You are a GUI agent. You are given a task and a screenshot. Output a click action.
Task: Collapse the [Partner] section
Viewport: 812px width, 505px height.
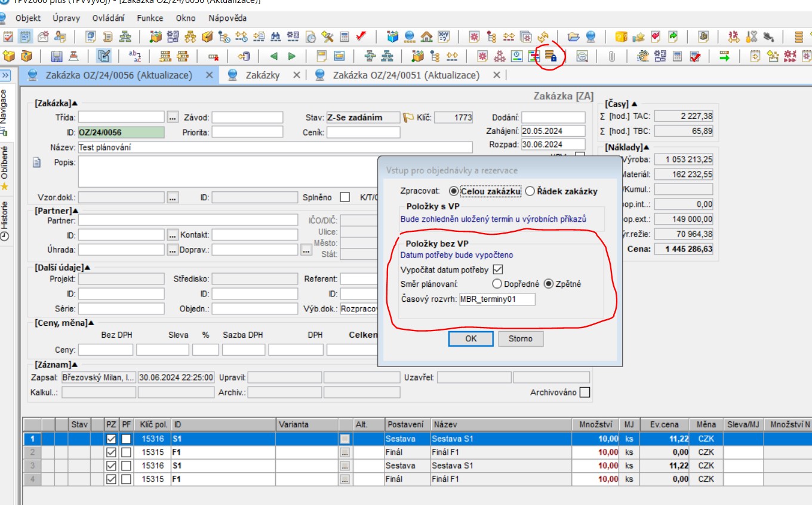(x=75, y=210)
